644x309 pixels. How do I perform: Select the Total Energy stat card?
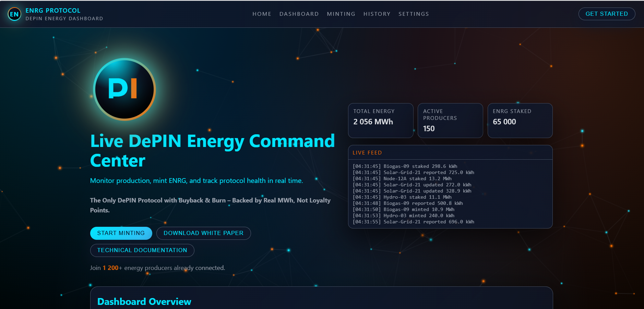tap(381, 121)
